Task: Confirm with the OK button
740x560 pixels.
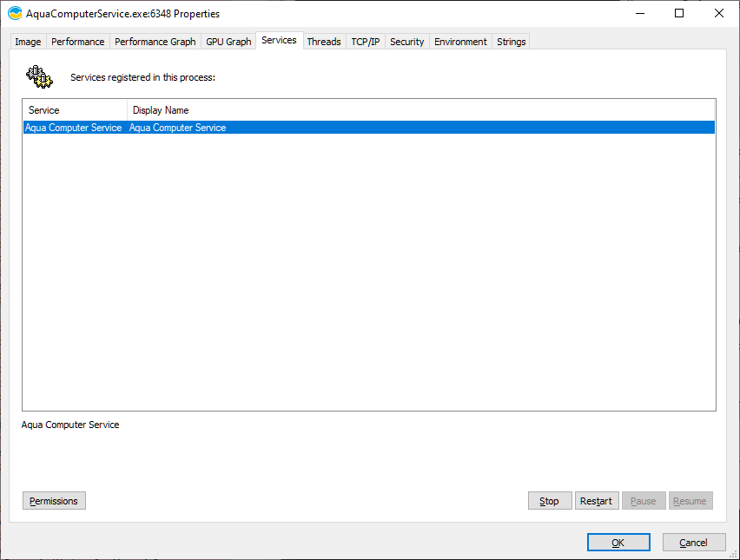Action: 618,542
